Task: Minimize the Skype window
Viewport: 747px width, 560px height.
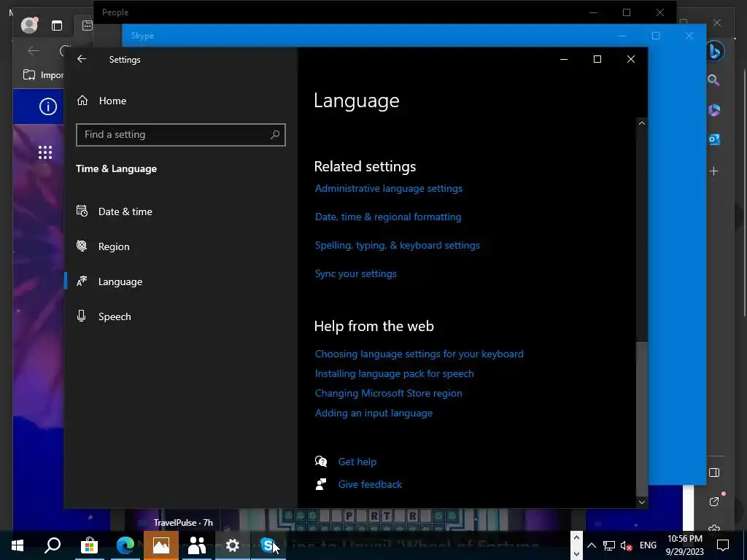Action: click(x=622, y=36)
